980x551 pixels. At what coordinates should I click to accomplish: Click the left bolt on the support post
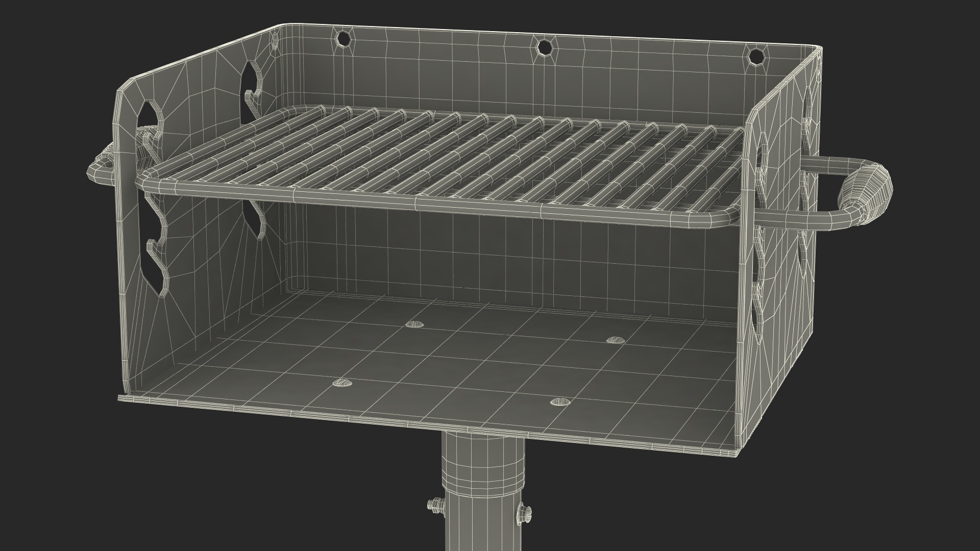point(435,505)
